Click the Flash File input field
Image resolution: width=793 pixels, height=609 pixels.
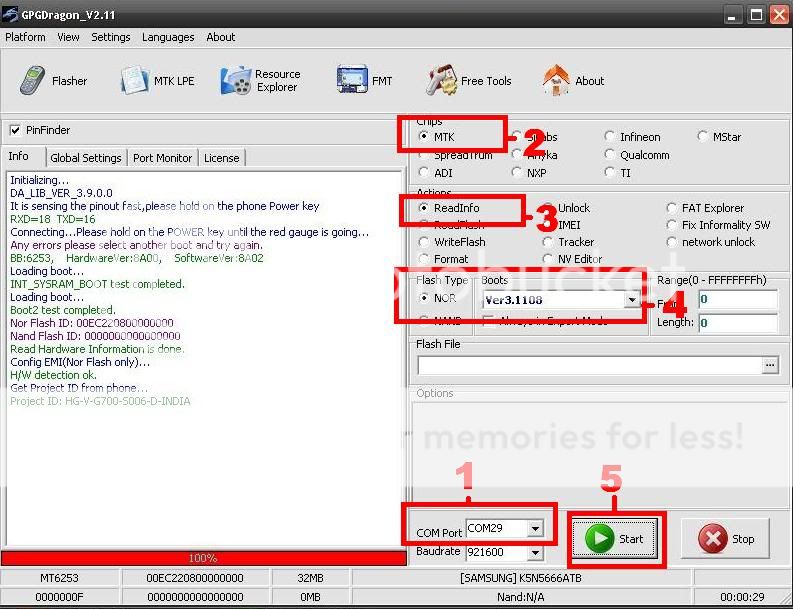click(x=590, y=366)
